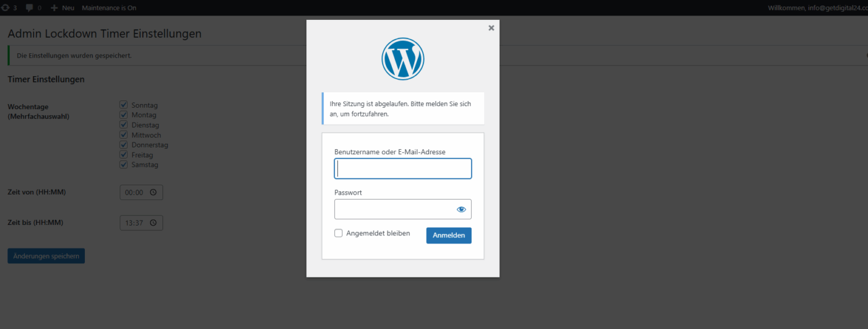Screen dimensions: 868x329
Task: Open time picker clock for Zeit von
Action: 153,192
